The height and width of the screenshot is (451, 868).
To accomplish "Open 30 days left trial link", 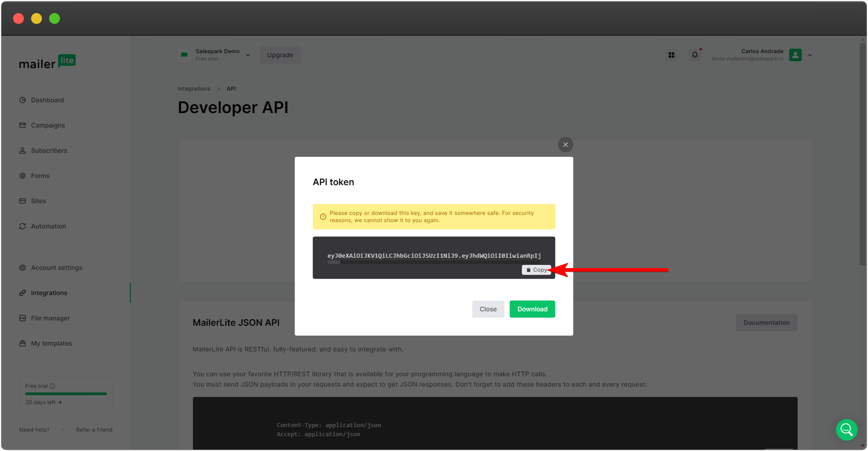I will point(43,403).
